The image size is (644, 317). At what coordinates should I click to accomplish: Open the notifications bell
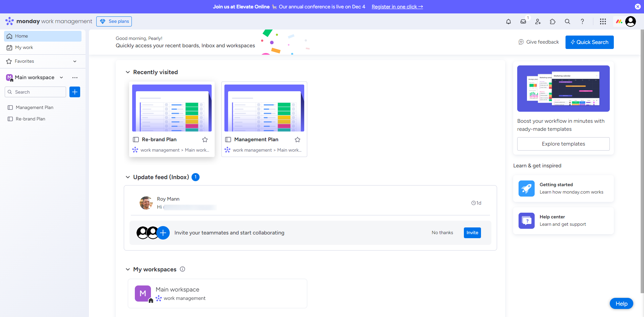click(508, 21)
